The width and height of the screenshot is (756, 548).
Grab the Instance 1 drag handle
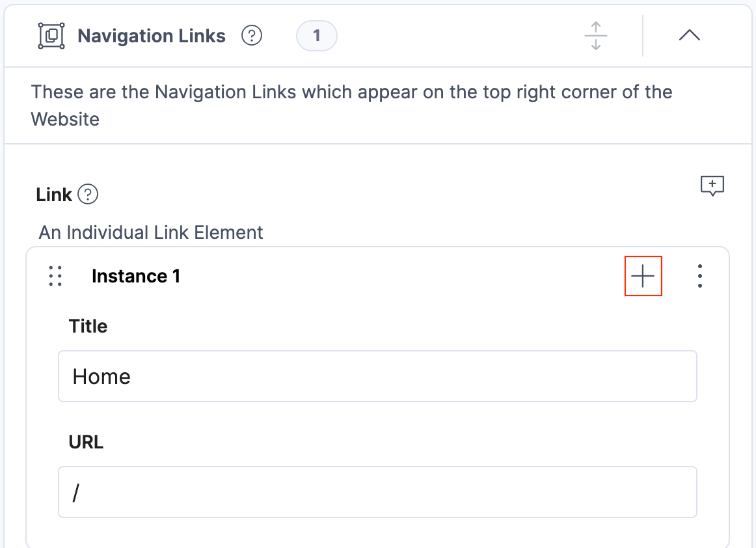coord(56,277)
